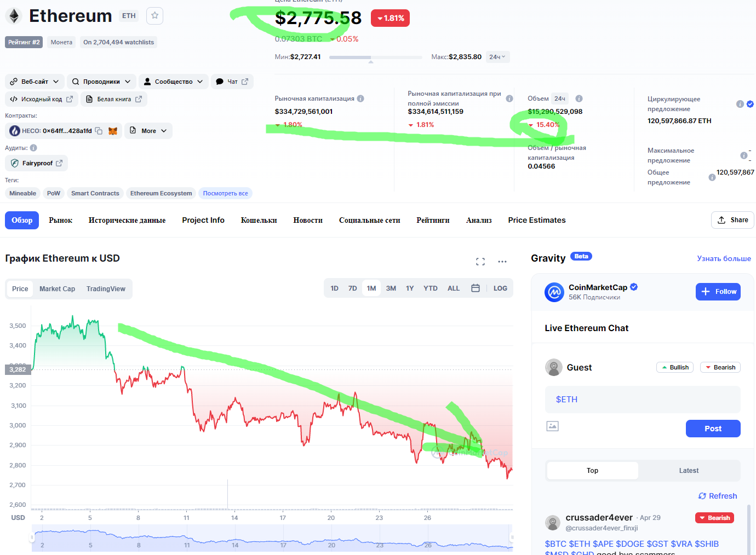This screenshot has width=756, height=555.
Task: Click the Ethereum diamond logo
Action: point(14,16)
